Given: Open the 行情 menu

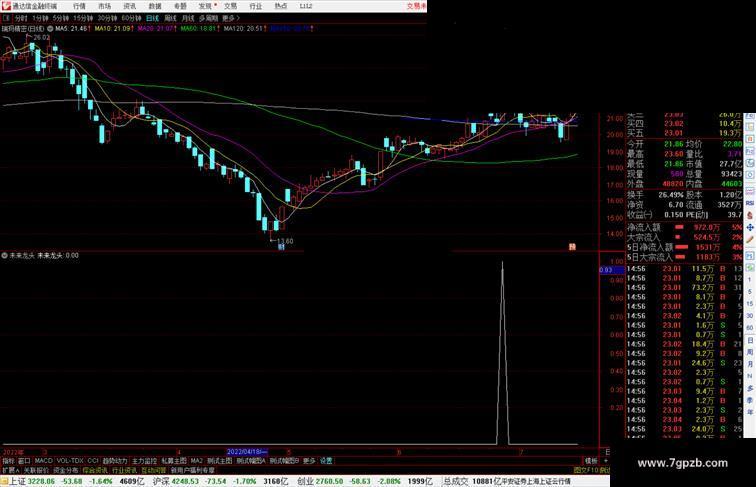Looking at the screenshot, I should point(79,6).
